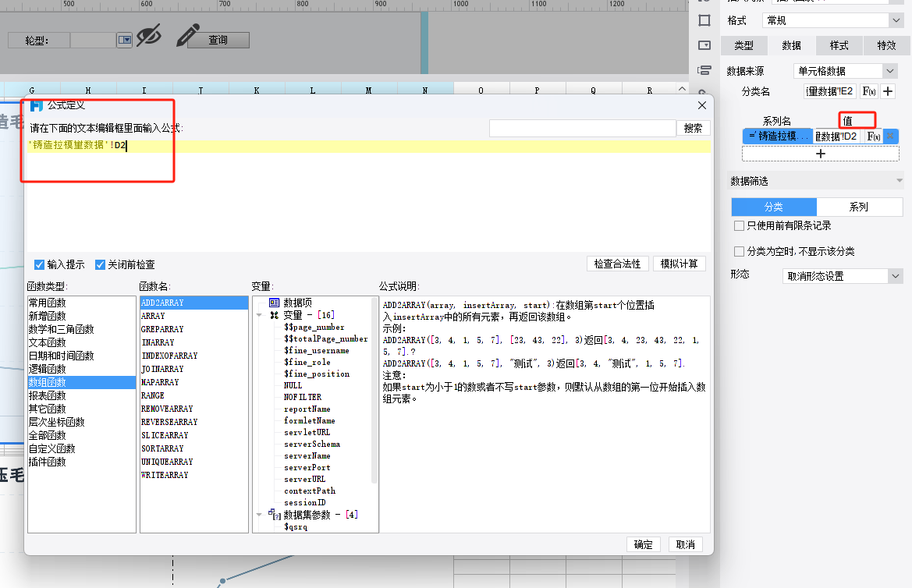Collapse the 变量 - [16] tree node
The width and height of the screenshot is (912, 588).
pyautogui.click(x=260, y=316)
